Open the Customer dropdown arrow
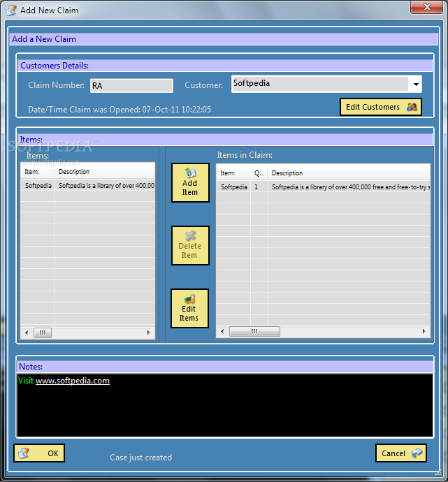 click(x=416, y=85)
